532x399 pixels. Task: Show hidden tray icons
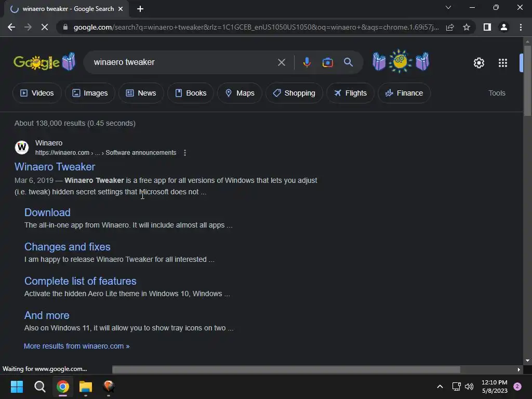tap(440, 387)
